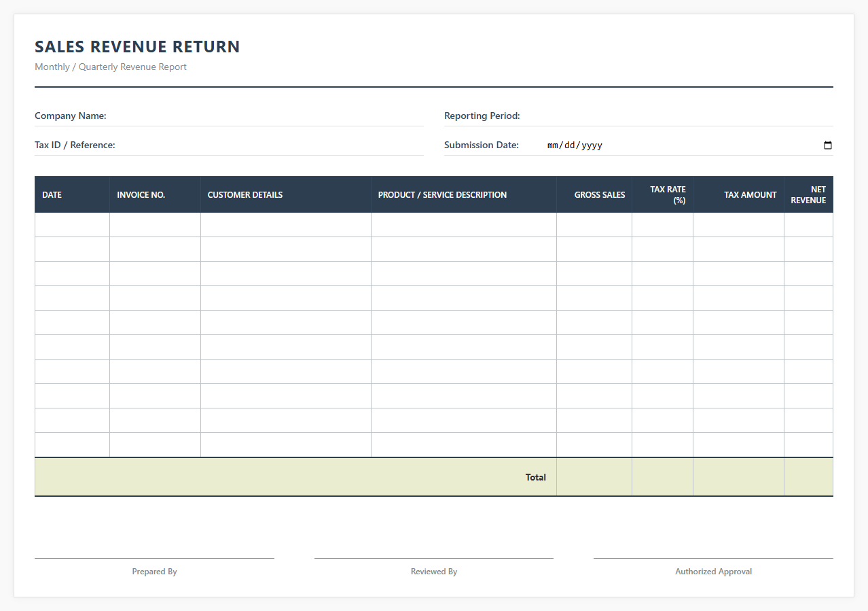Open the Submission Date calendar picker icon
The width and height of the screenshot is (868, 611).
(827, 145)
